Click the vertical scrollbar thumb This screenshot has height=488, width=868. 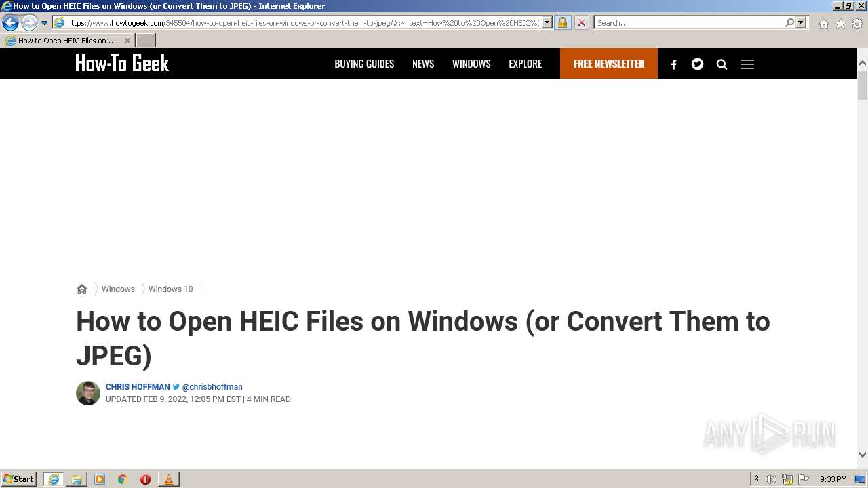[863, 85]
